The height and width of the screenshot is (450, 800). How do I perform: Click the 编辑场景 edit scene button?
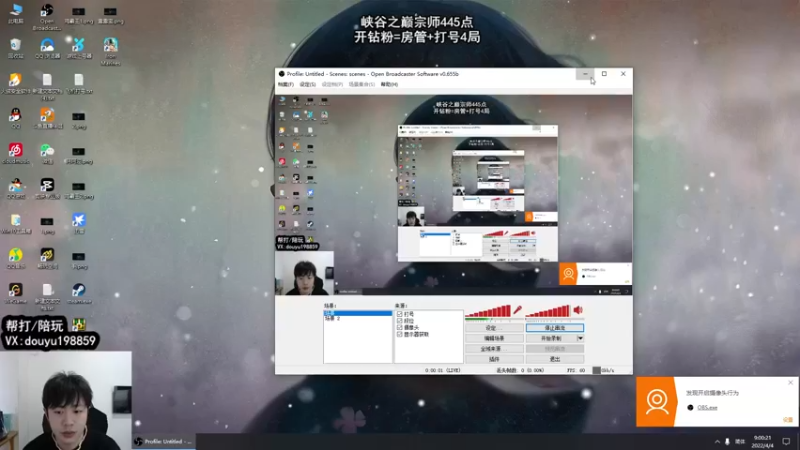click(494, 338)
